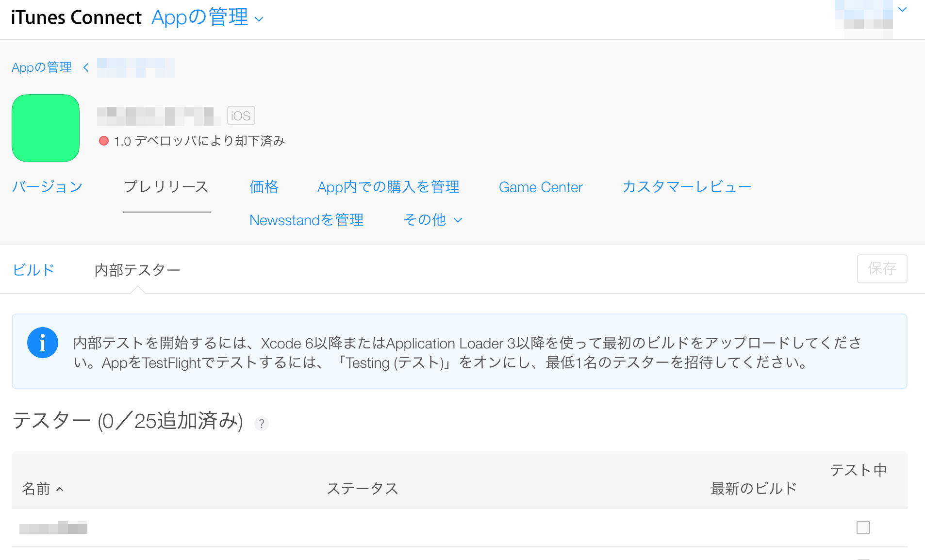The height and width of the screenshot is (560, 925).
Task: Follow the Appの管理 breadcrumb link
Action: (x=42, y=67)
